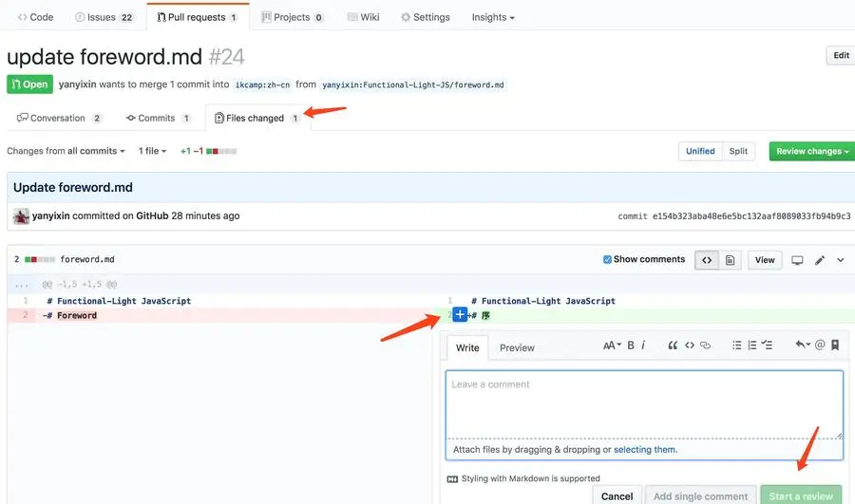Click the Start a review button
The height and width of the screenshot is (504, 855).
(x=801, y=495)
